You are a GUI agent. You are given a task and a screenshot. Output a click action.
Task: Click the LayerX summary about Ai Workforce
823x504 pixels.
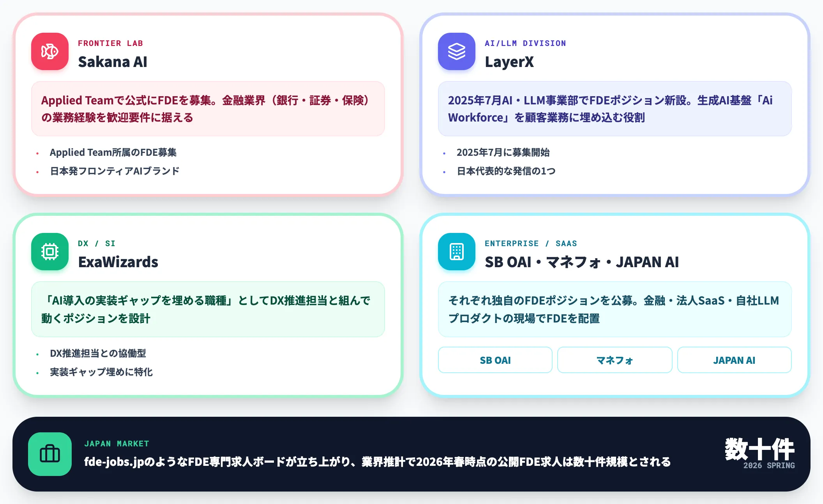click(x=615, y=109)
